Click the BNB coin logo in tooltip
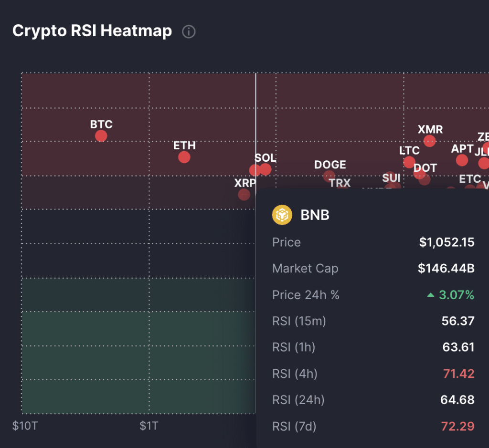489x448 pixels. pos(282,215)
